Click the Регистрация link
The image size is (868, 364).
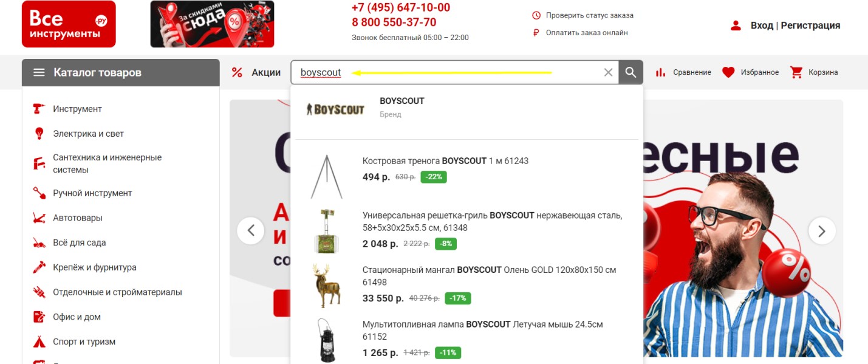click(x=810, y=26)
